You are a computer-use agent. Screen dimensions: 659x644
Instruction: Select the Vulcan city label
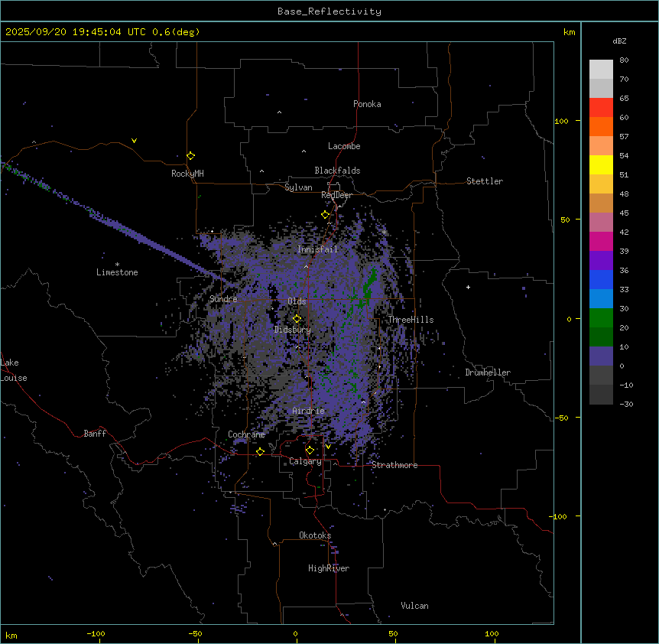tap(414, 606)
